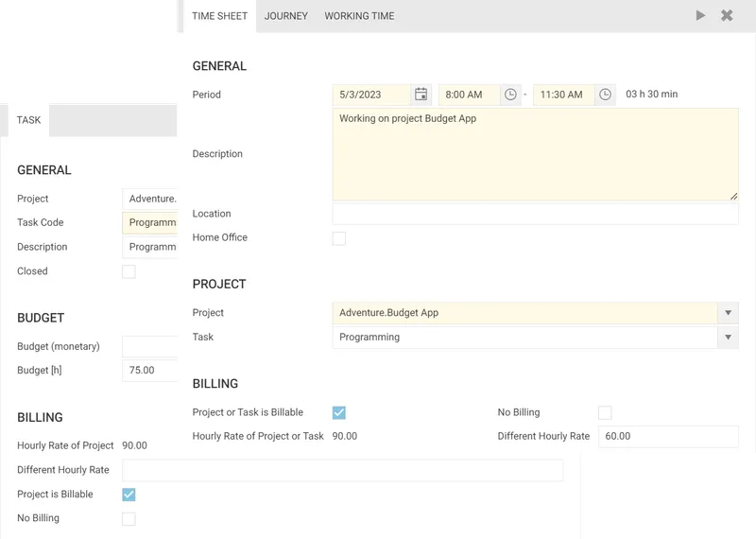Toggle the Home Office checkbox
Screen dimensions: 756x539
point(339,238)
